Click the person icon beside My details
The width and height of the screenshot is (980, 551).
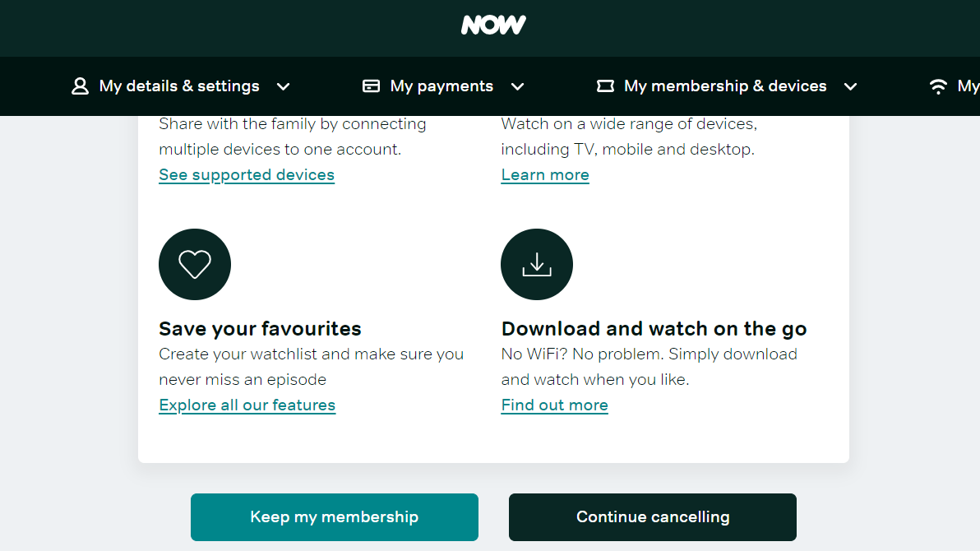pos(80,86)
